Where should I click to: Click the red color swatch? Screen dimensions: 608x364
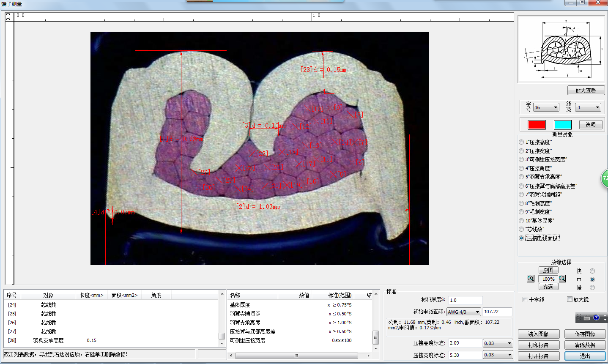coord(537,125)
